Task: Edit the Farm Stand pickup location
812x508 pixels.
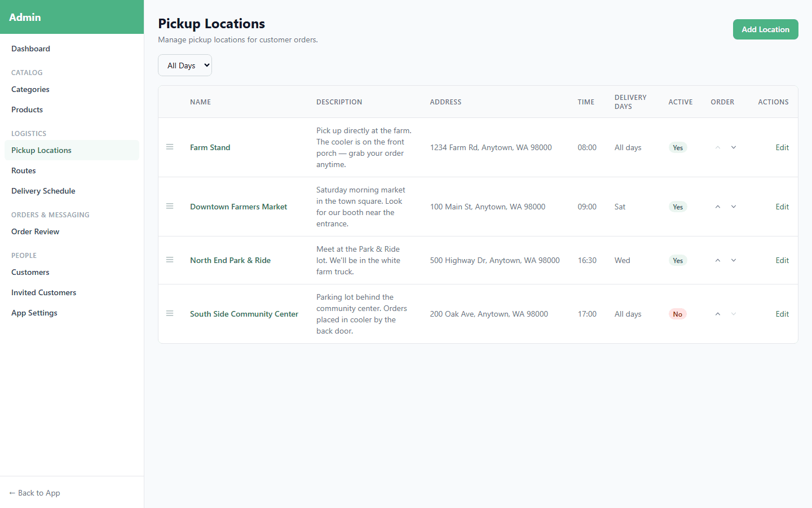Action: click(x=782, y=147)
